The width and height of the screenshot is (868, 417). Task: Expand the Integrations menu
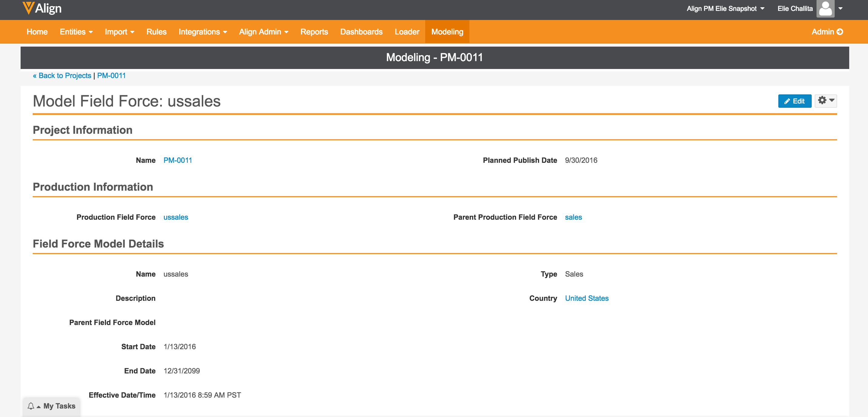tap(203, 32)
